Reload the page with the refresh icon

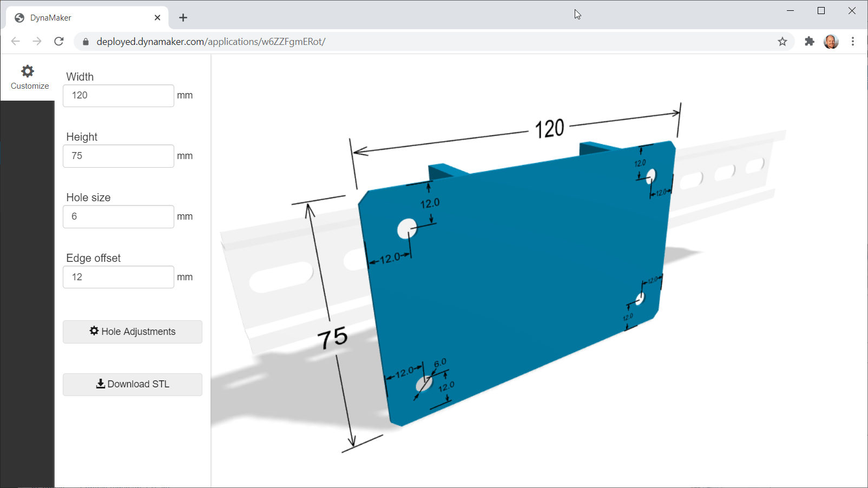(59, 41)
